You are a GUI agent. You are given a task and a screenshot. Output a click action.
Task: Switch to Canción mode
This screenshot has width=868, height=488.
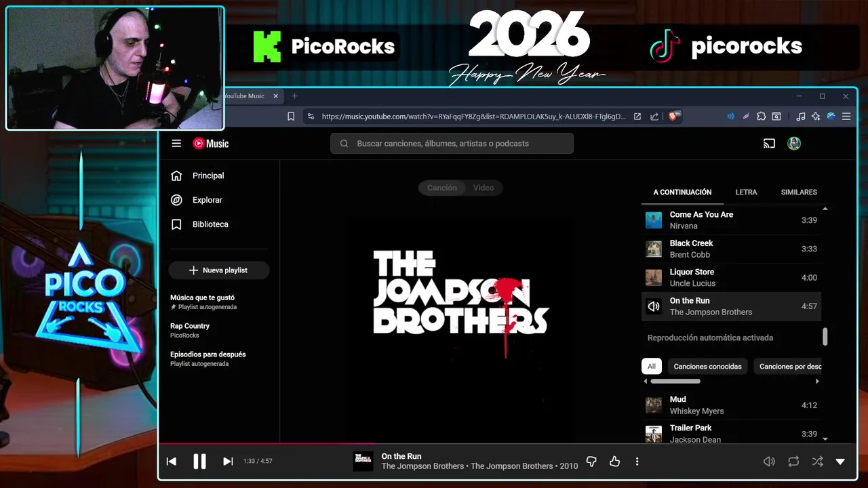coord(441,188)
